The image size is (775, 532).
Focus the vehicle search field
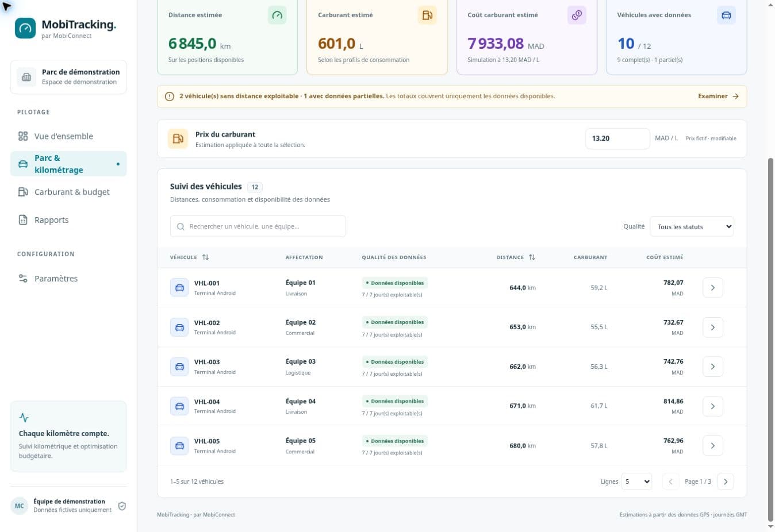click(258, 226)
